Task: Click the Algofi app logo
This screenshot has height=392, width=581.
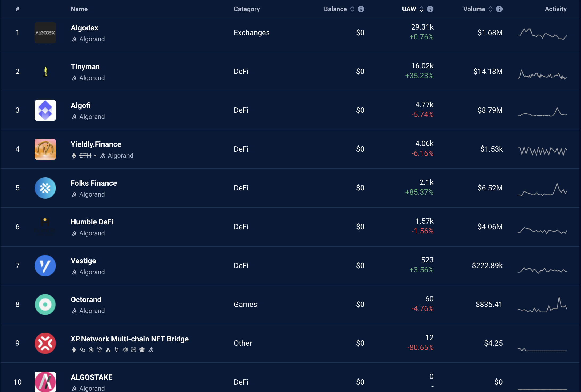Action: pos(45,110)
